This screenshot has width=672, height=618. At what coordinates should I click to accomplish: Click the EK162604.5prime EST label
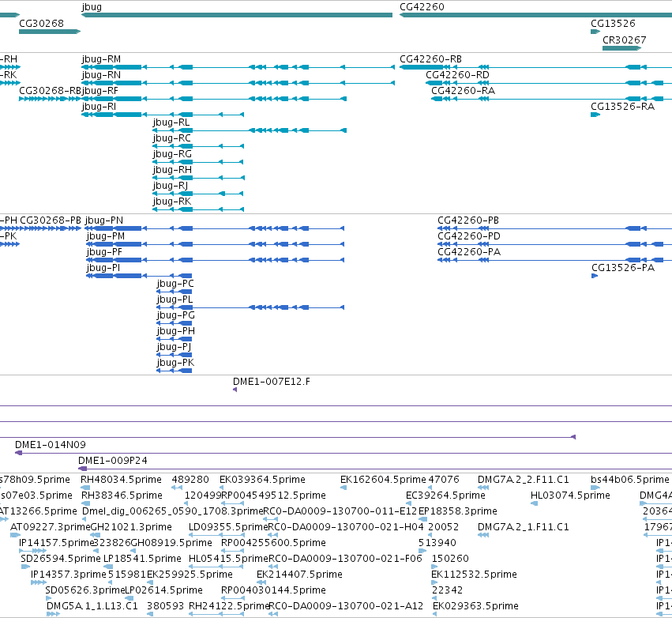(x=383, y=480)
